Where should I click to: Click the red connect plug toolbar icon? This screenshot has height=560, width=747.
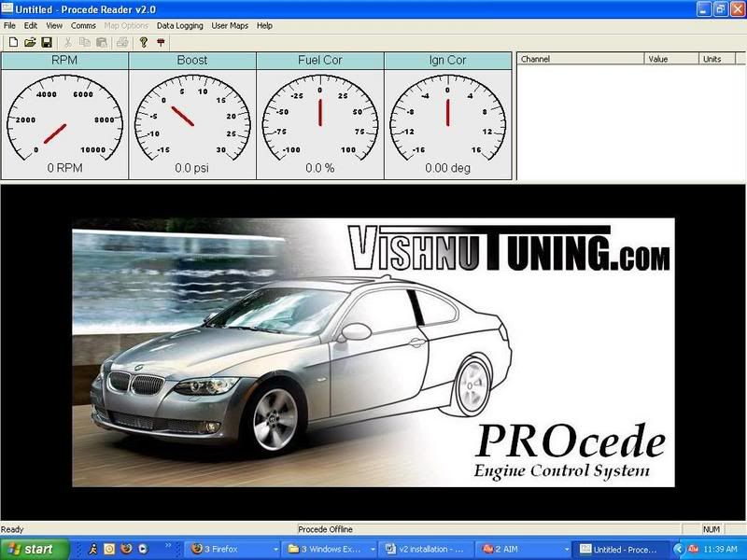(161, 42)
